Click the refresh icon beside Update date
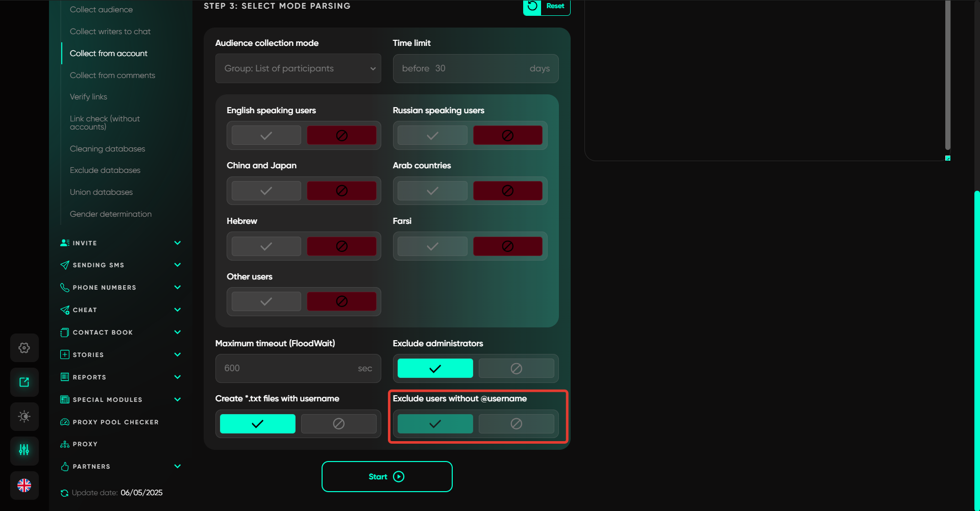 point(64,493)
